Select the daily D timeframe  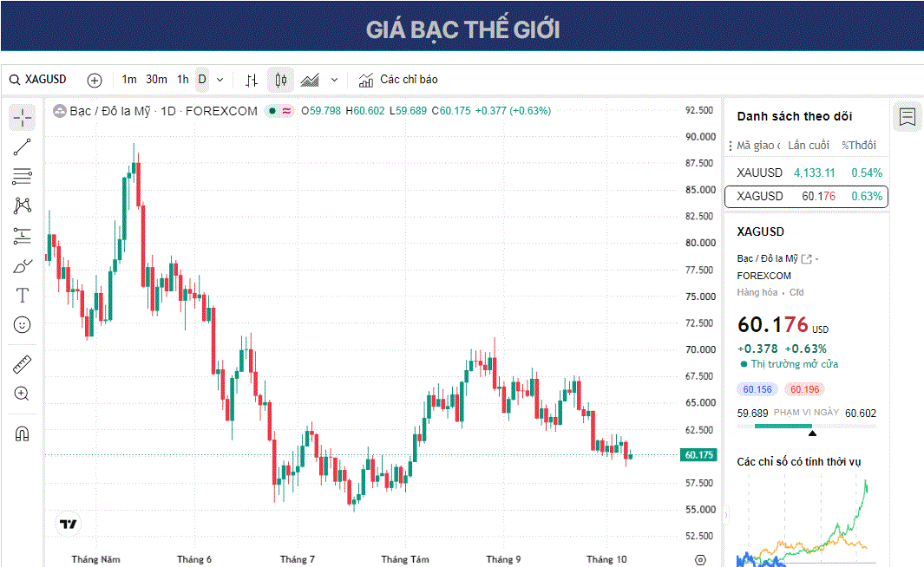(x=202, y=80)
